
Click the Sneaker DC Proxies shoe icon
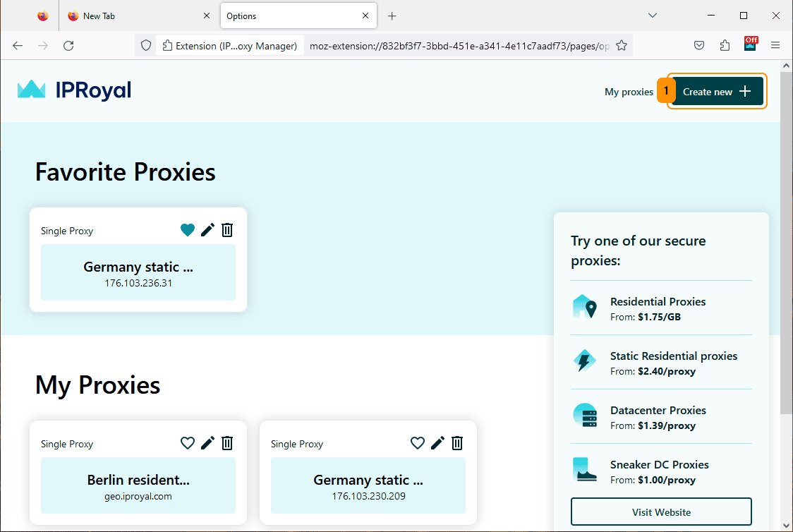[x=585, y=469]
